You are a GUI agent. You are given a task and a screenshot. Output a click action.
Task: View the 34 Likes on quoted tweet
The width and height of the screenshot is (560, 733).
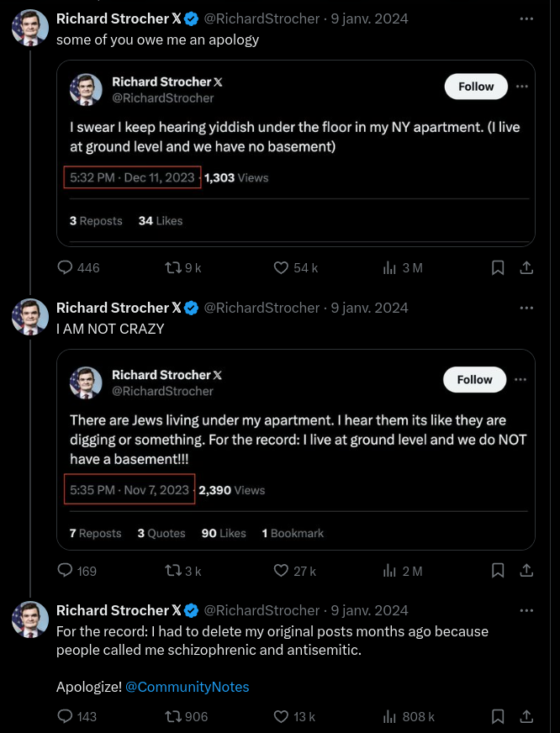click(x=161, y=220)
